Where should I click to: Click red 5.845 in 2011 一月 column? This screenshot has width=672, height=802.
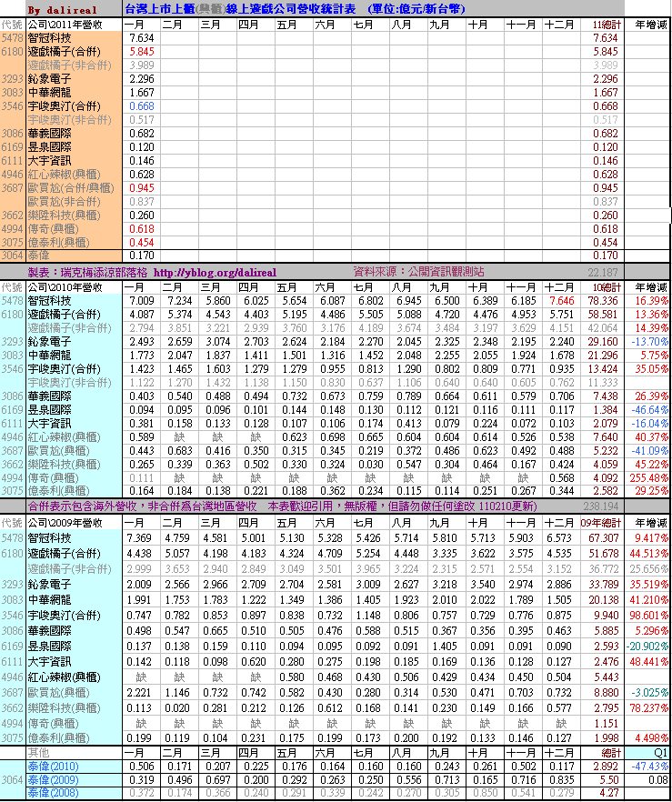[x=142, y=52]
